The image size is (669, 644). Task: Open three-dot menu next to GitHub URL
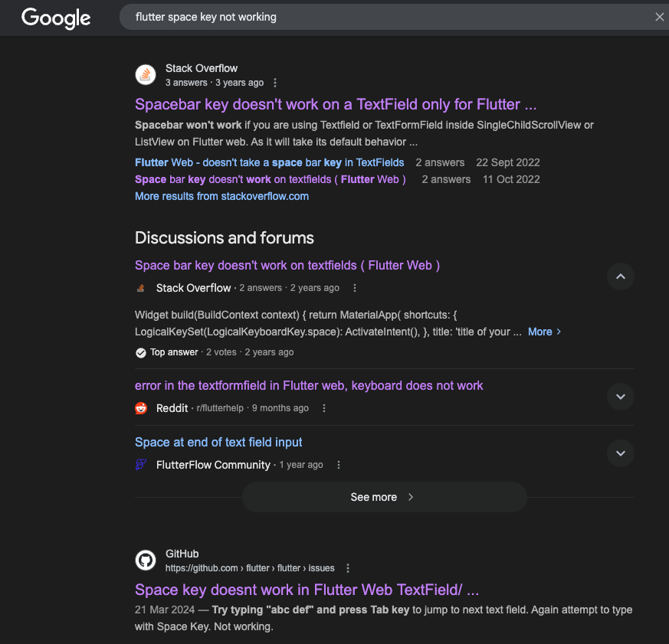348,568
